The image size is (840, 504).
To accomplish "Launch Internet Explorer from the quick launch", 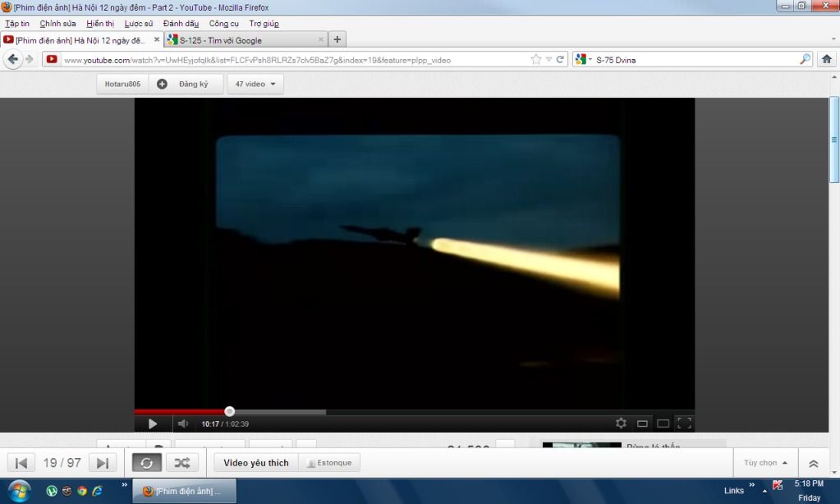I will [98, 491].
